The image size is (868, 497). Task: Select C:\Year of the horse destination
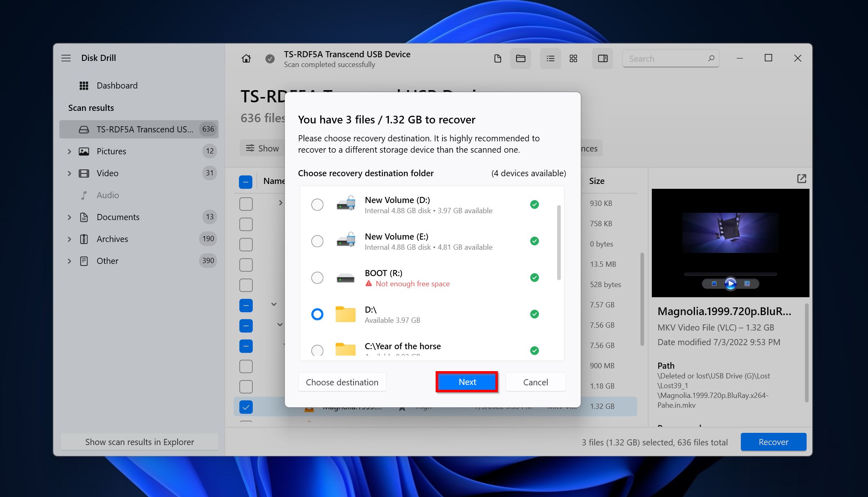(316, 349)
